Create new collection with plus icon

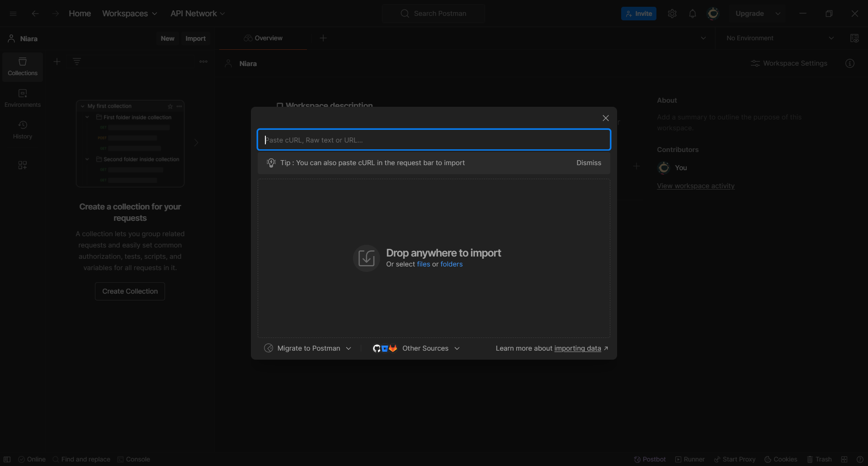coord(57,62)
